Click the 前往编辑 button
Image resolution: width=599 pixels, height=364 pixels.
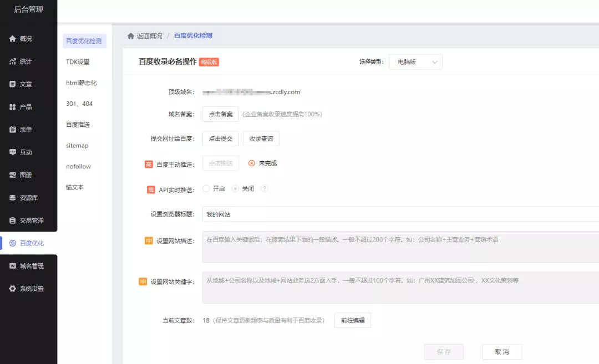pos(353,320)
